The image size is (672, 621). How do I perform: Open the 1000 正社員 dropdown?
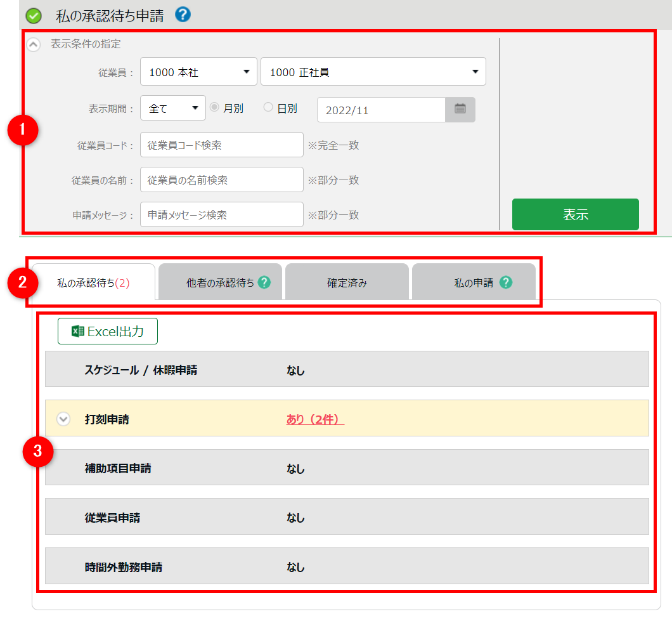coord(373,72)
